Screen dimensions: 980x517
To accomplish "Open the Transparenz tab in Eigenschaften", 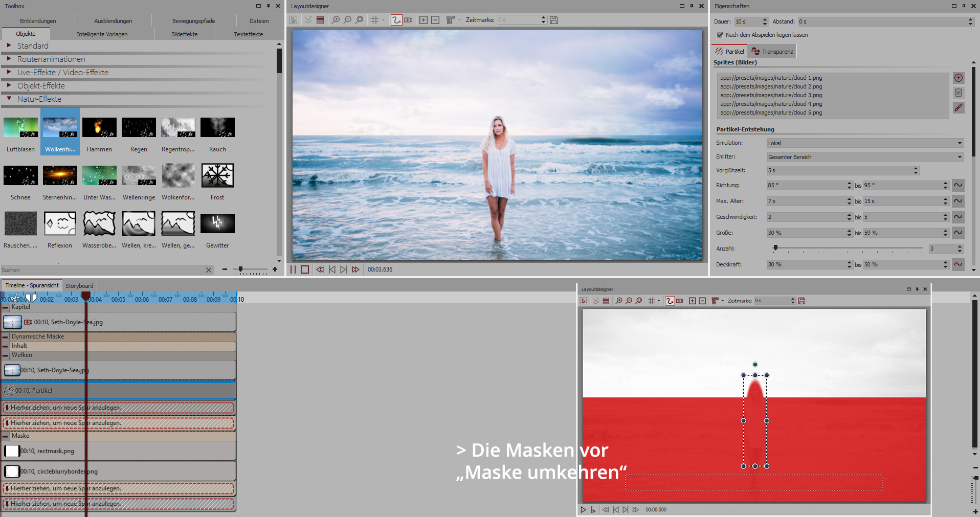I will click(772, 52).
